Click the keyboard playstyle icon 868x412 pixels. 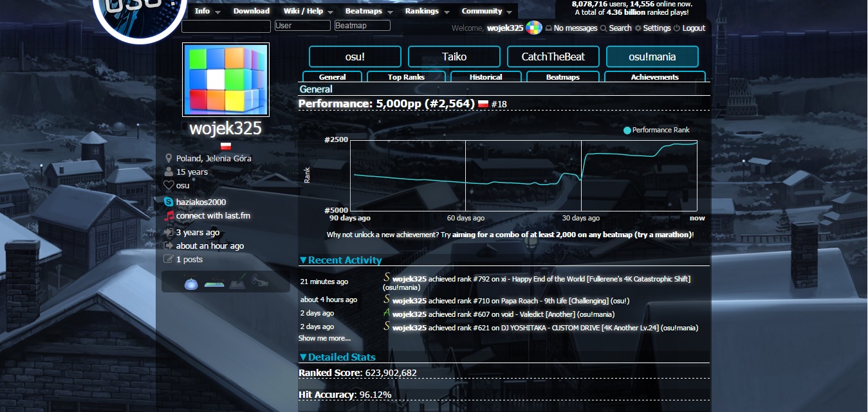(x=214, y=283)
